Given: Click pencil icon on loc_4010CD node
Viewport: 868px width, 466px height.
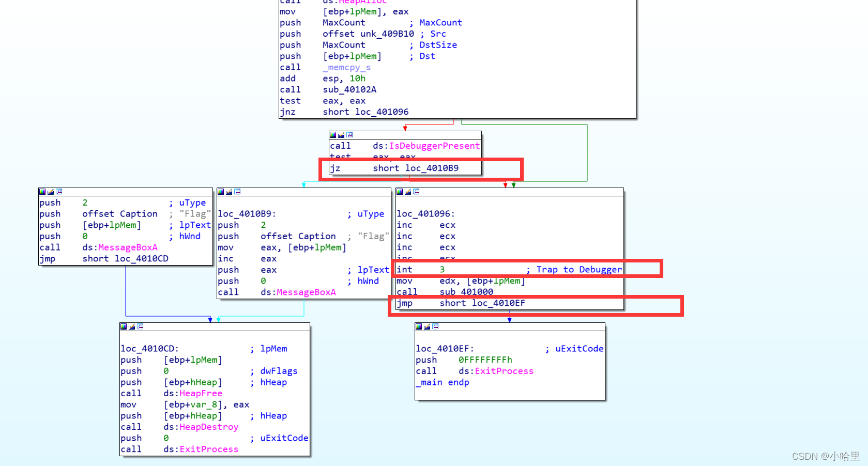Looking at the screenshot, I should tap(132, 327).
